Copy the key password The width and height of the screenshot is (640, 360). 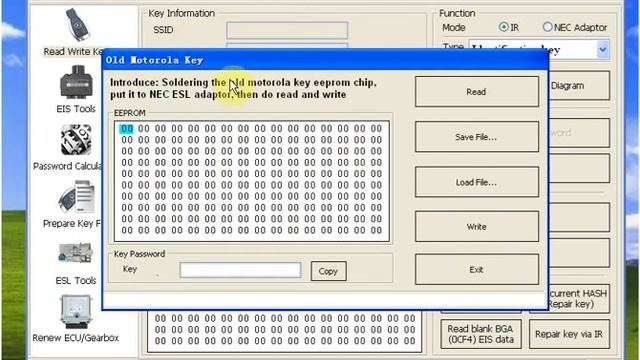(x=328, y=271)
